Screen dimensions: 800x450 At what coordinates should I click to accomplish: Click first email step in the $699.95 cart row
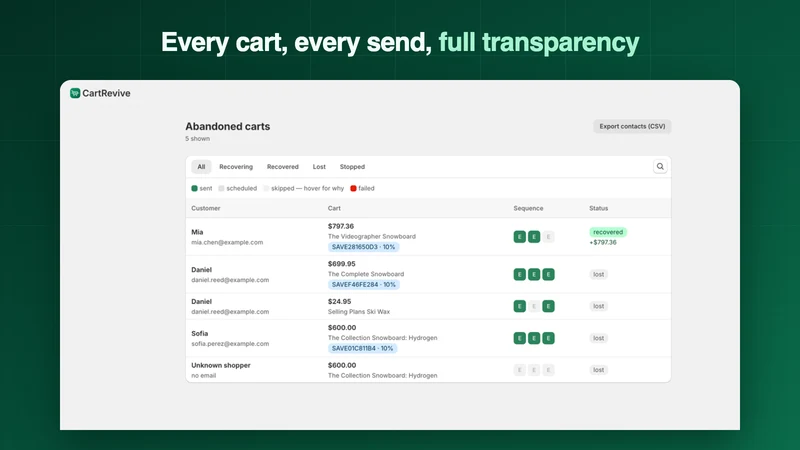tap(519, 274)
